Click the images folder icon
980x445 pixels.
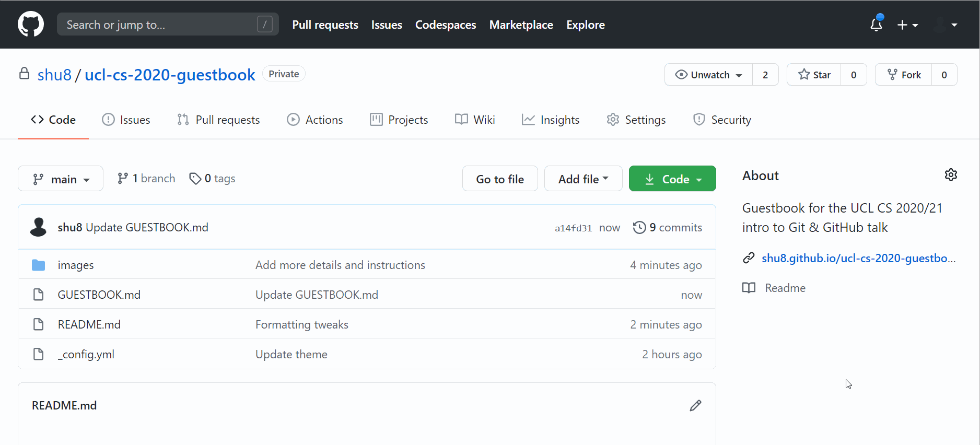click(38, 265)
